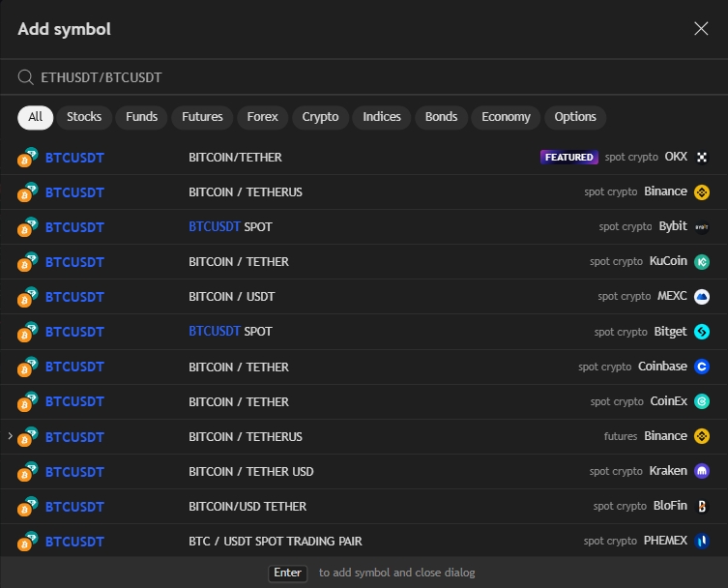Select BTCUSDT ticker in Coinbase row
Screen dimensions: 728x588
[74, 367]
